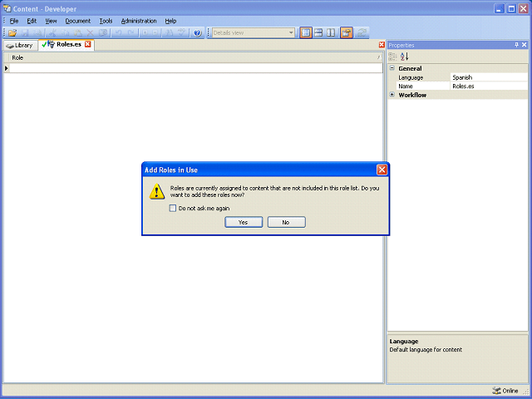Click the spelling check toolbar icon

tap(181, 33)
